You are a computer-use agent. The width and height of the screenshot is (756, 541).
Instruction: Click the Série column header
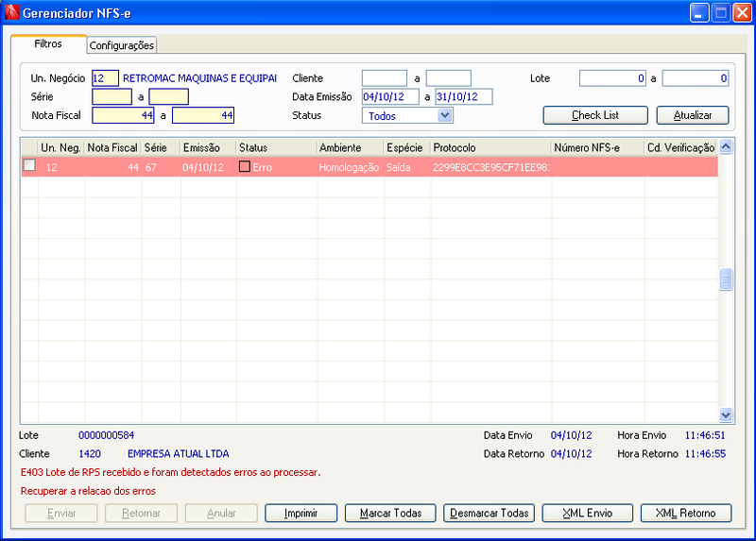coord(161,148)
